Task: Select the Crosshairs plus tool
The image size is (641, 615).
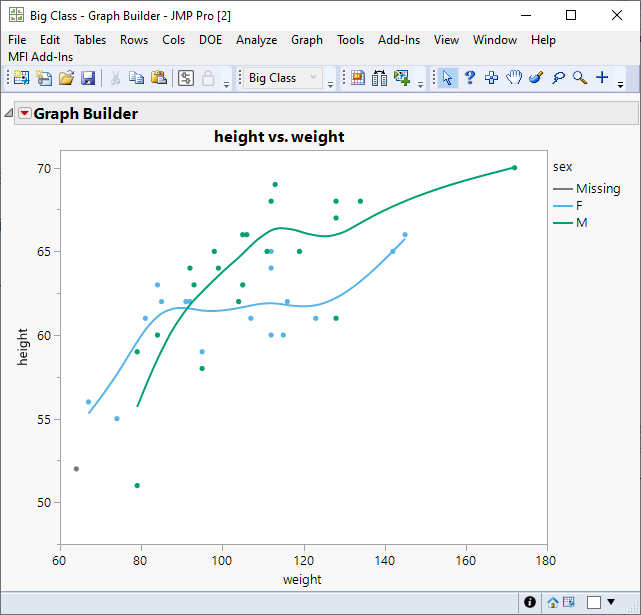Action: tap(602, 77)
